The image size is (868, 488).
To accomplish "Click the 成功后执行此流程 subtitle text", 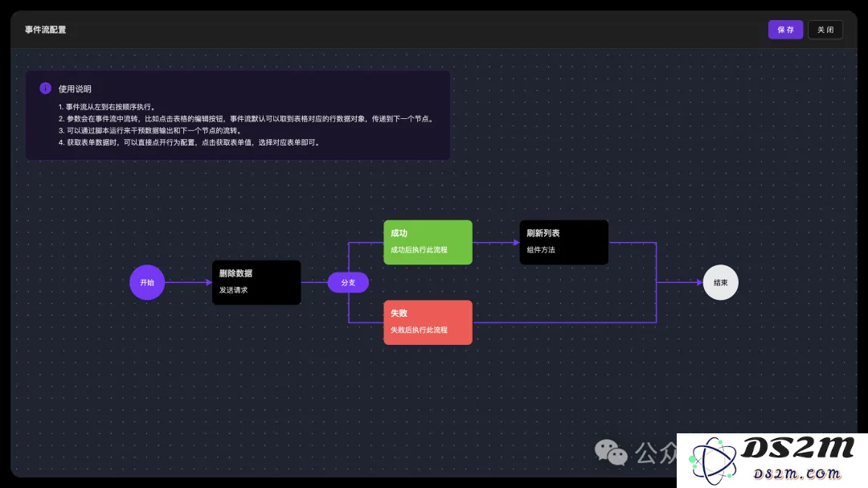I will pos(419,250).
